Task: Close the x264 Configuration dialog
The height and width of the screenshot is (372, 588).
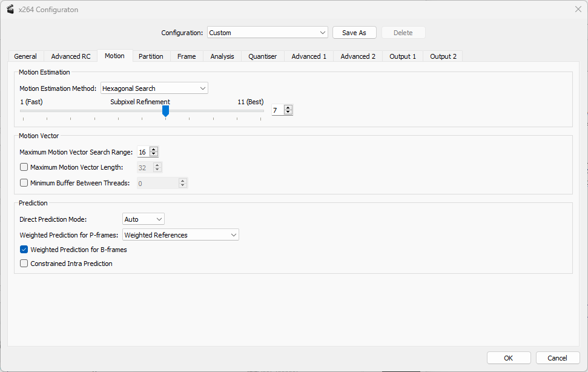Action: coord(578,9)
